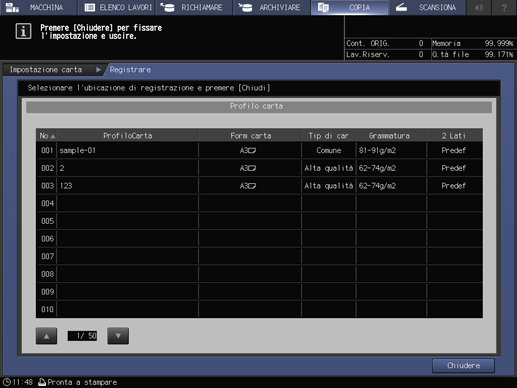Click 62-74g/m2 weight cell in row 002
Image resolution: width=517 pixels, height=388 pixels.
coord(391,168)
